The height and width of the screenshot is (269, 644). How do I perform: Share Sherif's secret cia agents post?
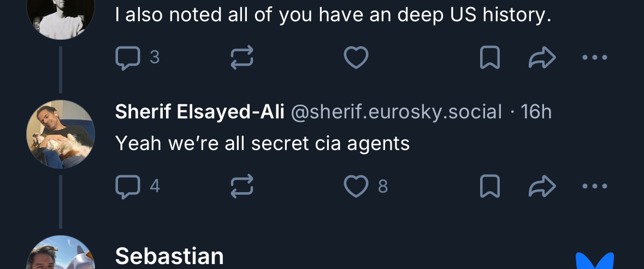[x=542, y=187]
